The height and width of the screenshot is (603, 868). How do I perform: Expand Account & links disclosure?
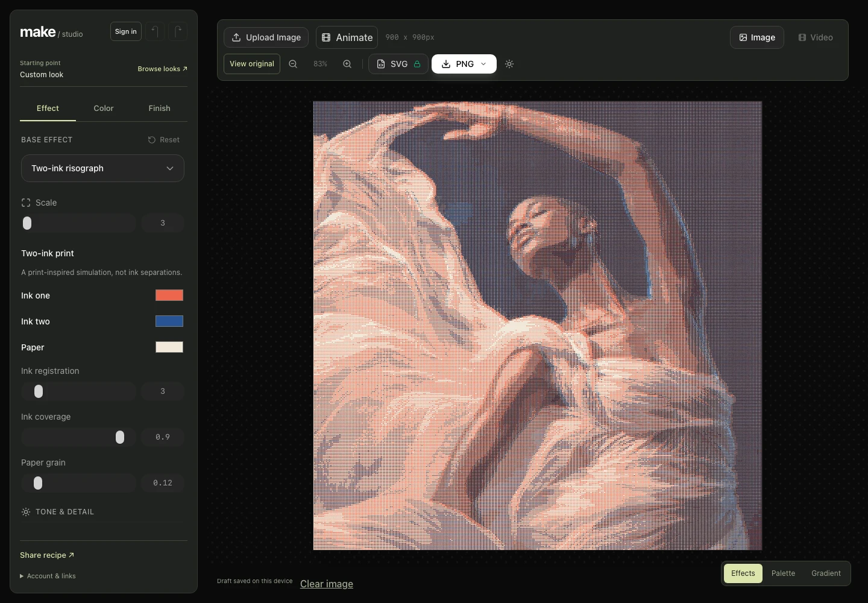tap(48, 576)
